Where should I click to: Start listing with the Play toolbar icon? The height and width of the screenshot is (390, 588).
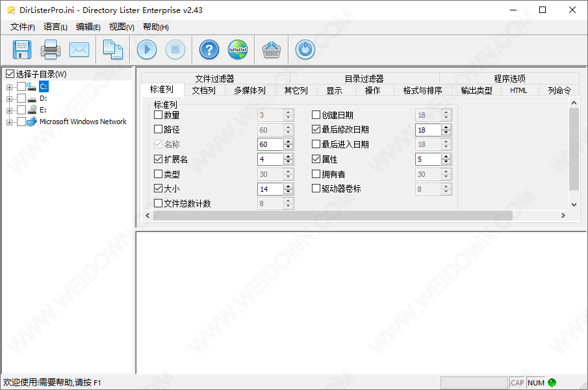pyautogui.click(x=147, y=49)
